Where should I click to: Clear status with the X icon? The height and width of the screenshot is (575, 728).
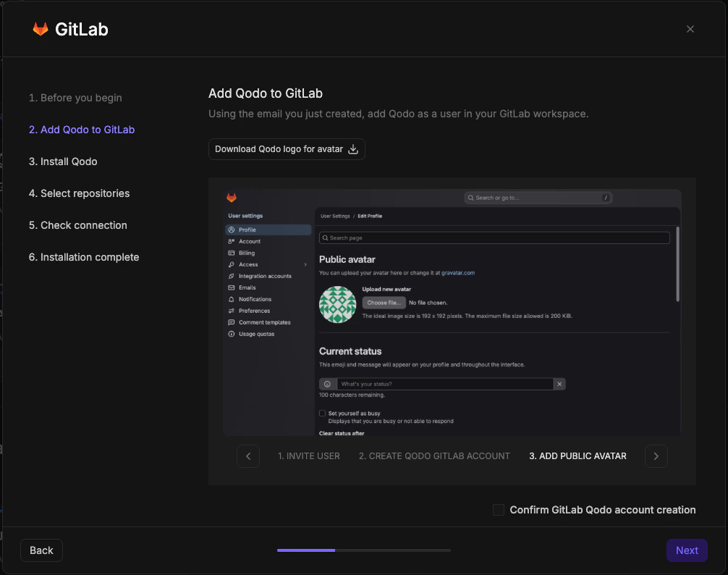[x=559, y=384]
